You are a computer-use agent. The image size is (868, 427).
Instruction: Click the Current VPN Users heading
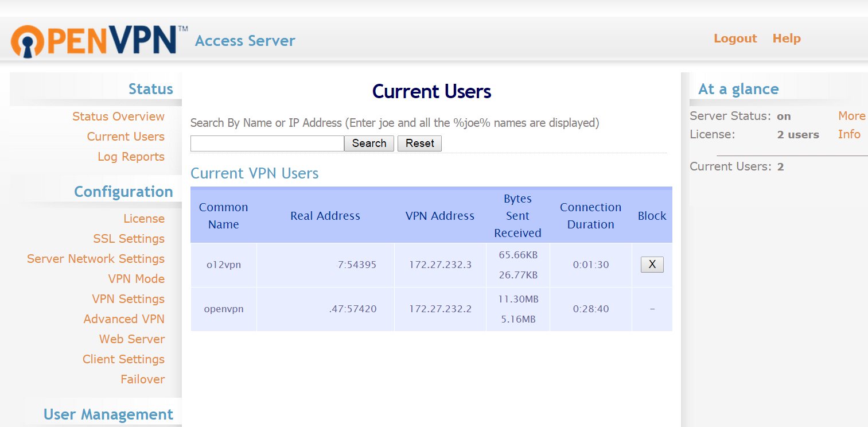pyautogui.click(x=254, y=173)
